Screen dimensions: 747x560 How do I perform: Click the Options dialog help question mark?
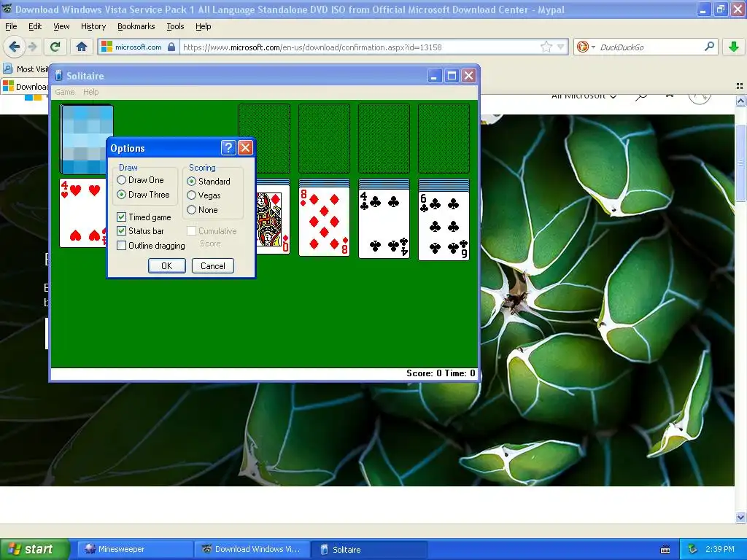(x=228, y=147)
